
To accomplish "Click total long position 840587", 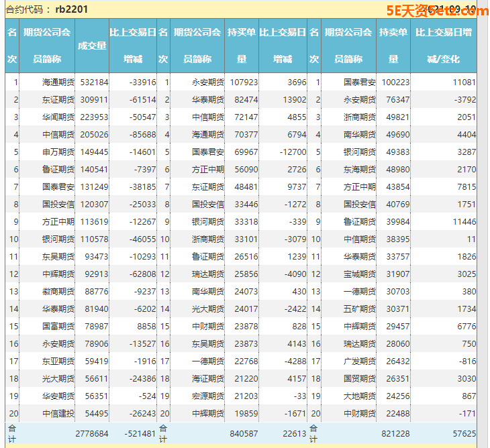I will pyautogui.click(x=244, y=434).
